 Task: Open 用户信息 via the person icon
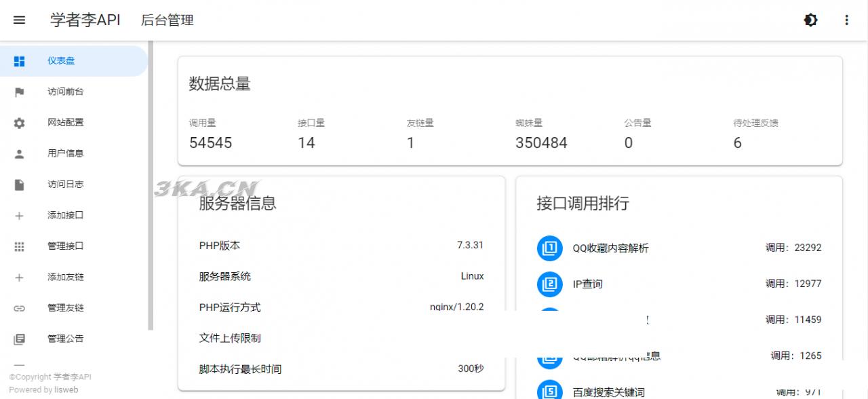(x=19, y=153)
